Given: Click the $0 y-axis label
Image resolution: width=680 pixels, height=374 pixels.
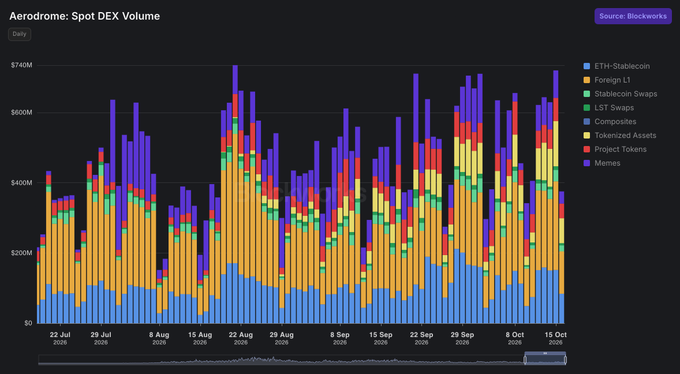Looking at the screenshot, I should coord(28,323).
